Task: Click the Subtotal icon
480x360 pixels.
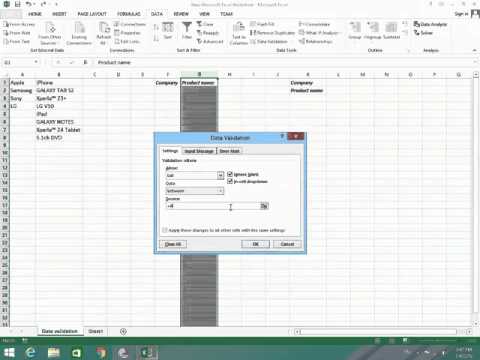Action: (x=391, y=31)
